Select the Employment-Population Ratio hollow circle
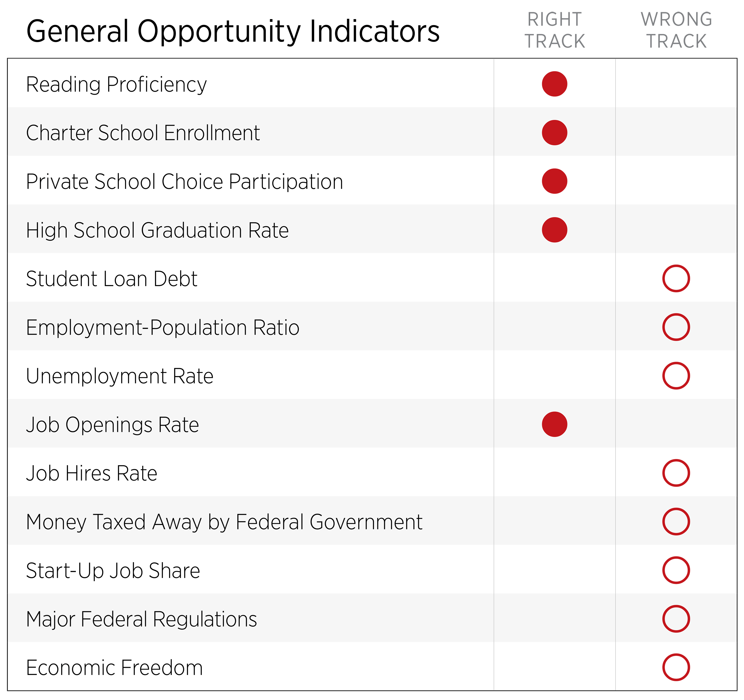Viewport: 744px width, 700px height. [x=676, y=327]
